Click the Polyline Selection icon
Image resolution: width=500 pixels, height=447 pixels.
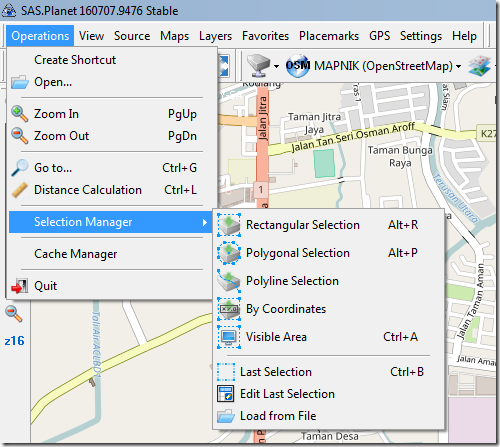(229, 281)
